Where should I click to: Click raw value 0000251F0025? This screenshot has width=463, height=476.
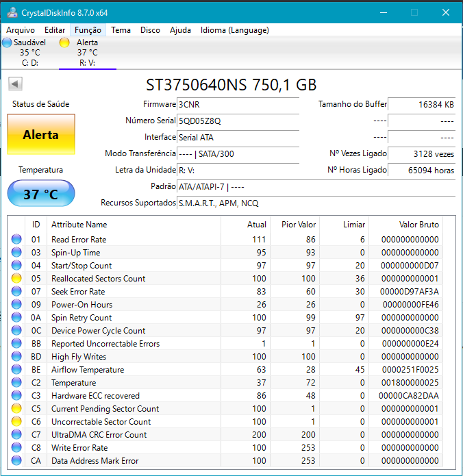pos(410,369)
